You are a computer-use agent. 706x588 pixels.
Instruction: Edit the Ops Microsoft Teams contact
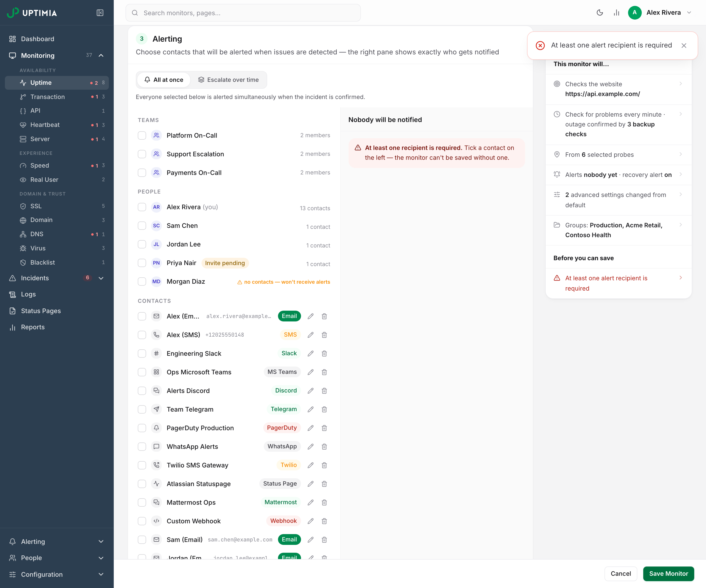311,372
